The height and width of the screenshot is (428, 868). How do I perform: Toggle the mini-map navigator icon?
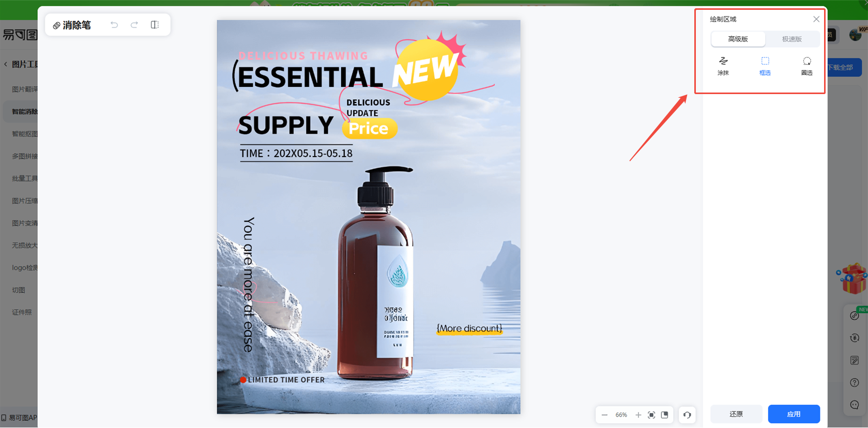(665, 415)
